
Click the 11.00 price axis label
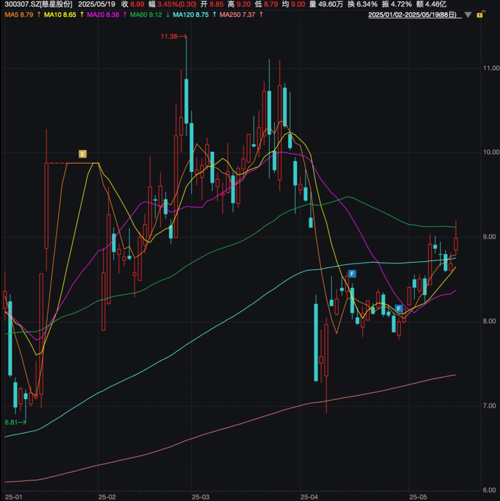[491, 68]
